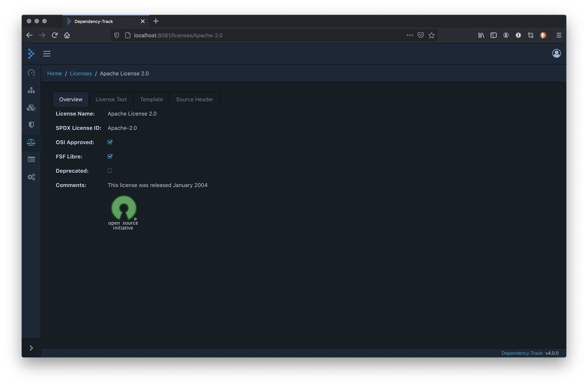Open Administration gears icon in sidebar
The height and width of the screenshot is (386, 588).
click(x=31, y=177)
